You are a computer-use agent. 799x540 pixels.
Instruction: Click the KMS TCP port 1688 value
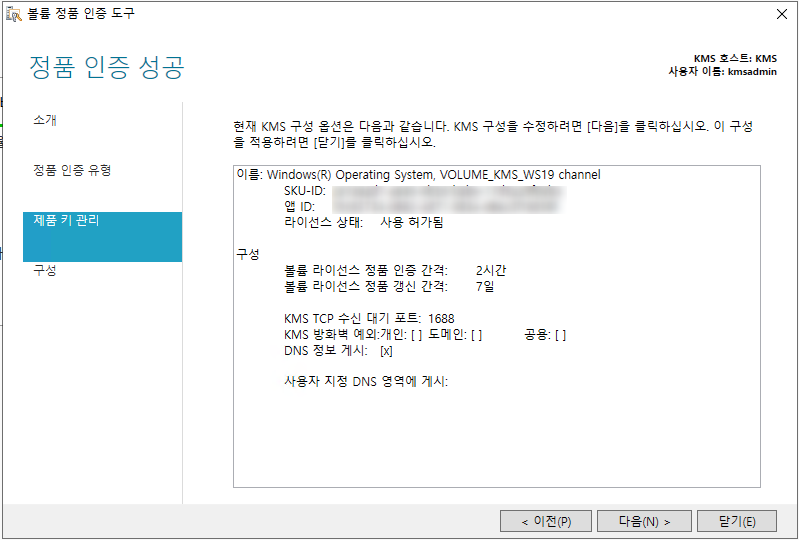click(441, 319)
